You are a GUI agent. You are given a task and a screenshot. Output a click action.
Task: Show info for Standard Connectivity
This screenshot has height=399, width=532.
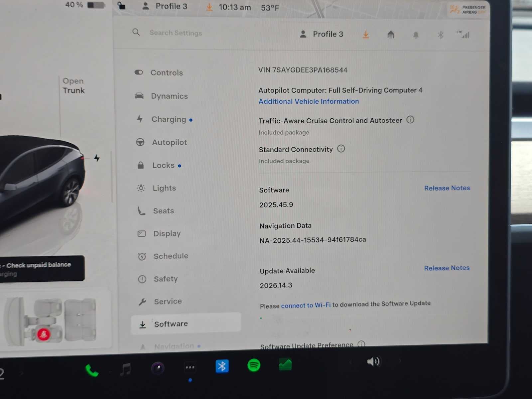click(x=341, y=149)
